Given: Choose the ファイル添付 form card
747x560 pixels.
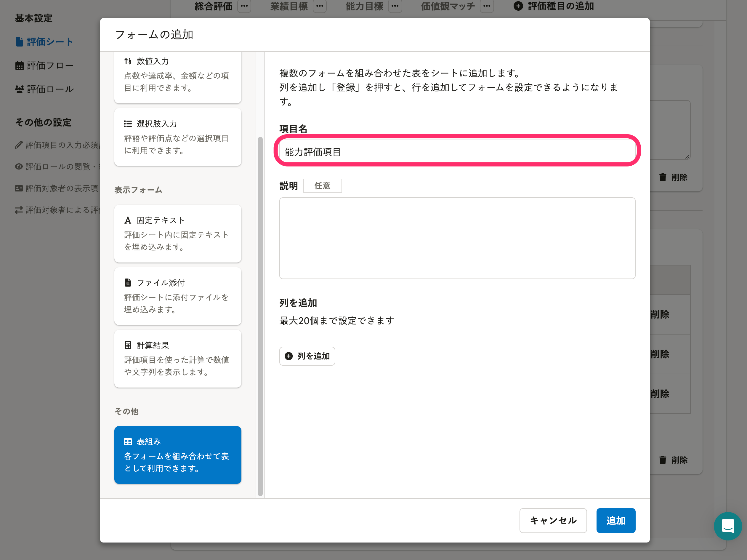Looking at the screenshot, I should click(x=178, y=296).
